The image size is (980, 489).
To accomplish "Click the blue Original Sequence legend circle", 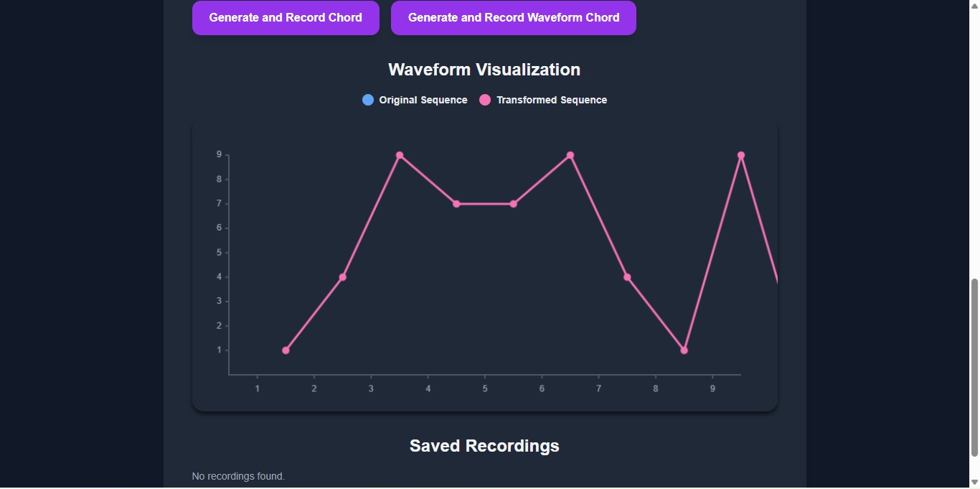I will click(x=368, y=100).
